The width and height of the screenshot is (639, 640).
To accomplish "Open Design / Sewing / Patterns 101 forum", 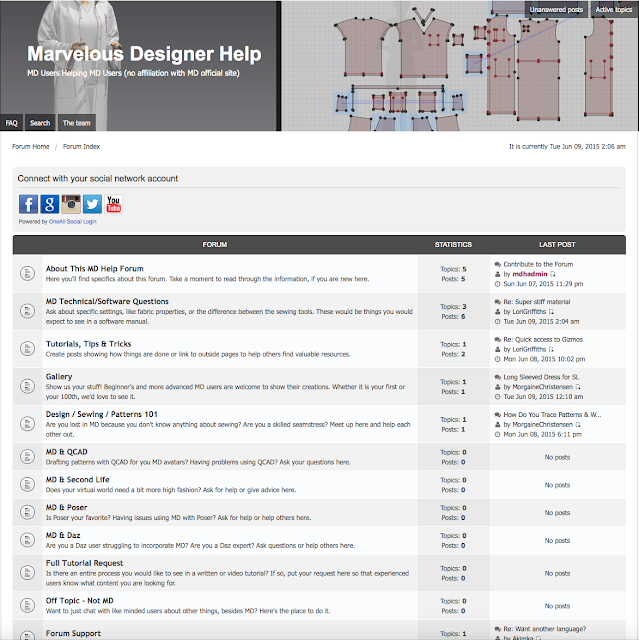I will 102,414.
